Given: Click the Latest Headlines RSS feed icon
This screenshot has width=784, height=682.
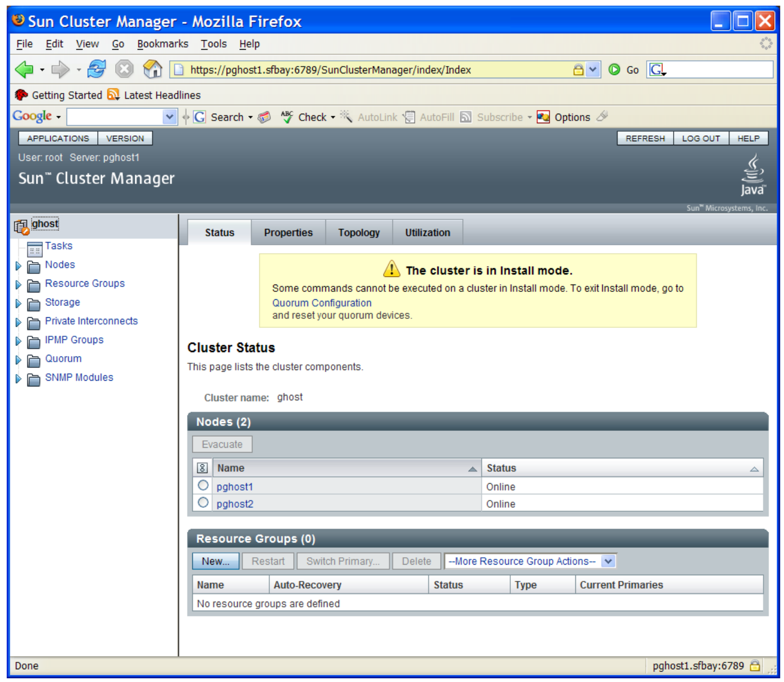Looking at the screenshot, I should [x=113, y=95].
